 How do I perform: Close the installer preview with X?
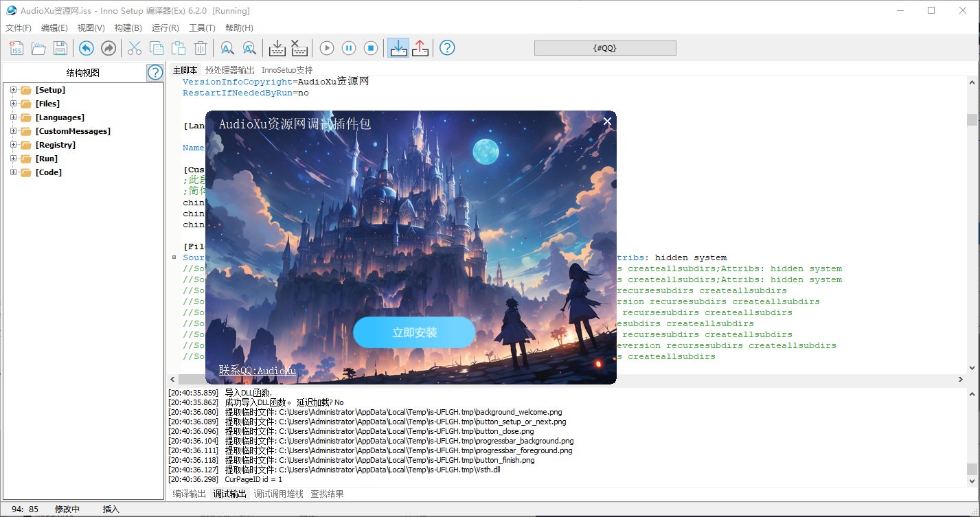(606, 122)
